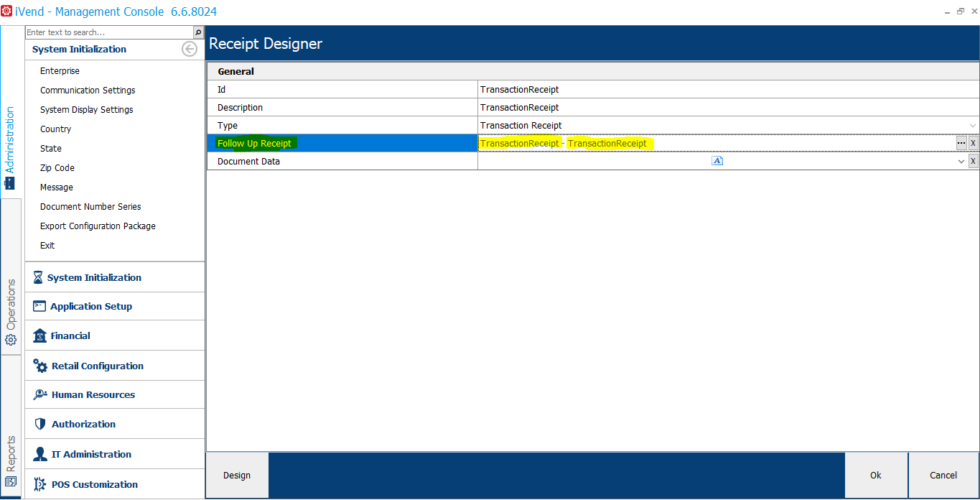980x500 pixels.
Task: Expand the Human Resources section
Action: (x=115, y=394)
